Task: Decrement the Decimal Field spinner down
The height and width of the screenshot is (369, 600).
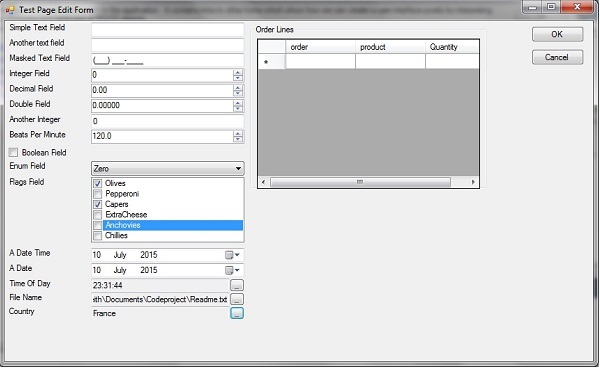Action: 238,93
